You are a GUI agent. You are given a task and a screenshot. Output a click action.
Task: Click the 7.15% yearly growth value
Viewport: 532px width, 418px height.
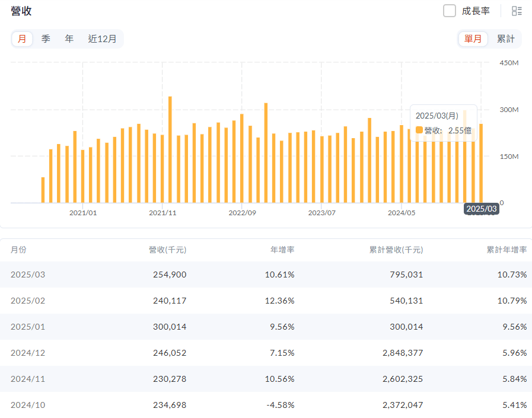(282, 353)
